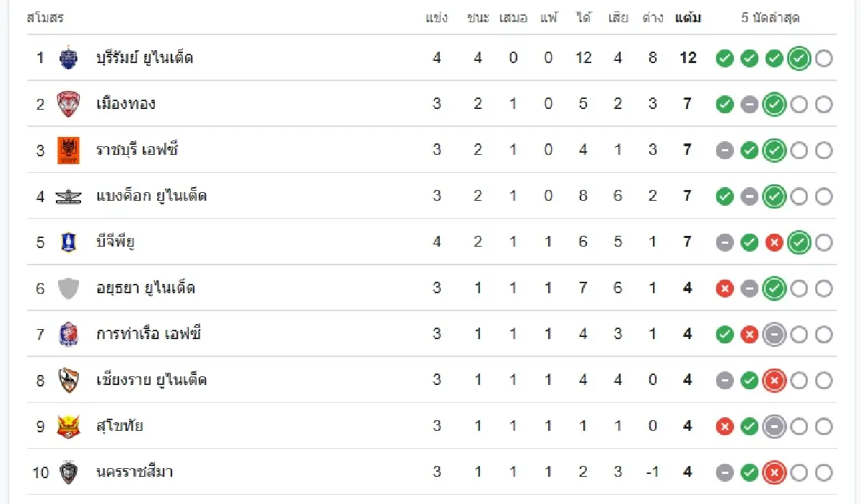Open the นครราชสีมา team name link

click(135, 472)
